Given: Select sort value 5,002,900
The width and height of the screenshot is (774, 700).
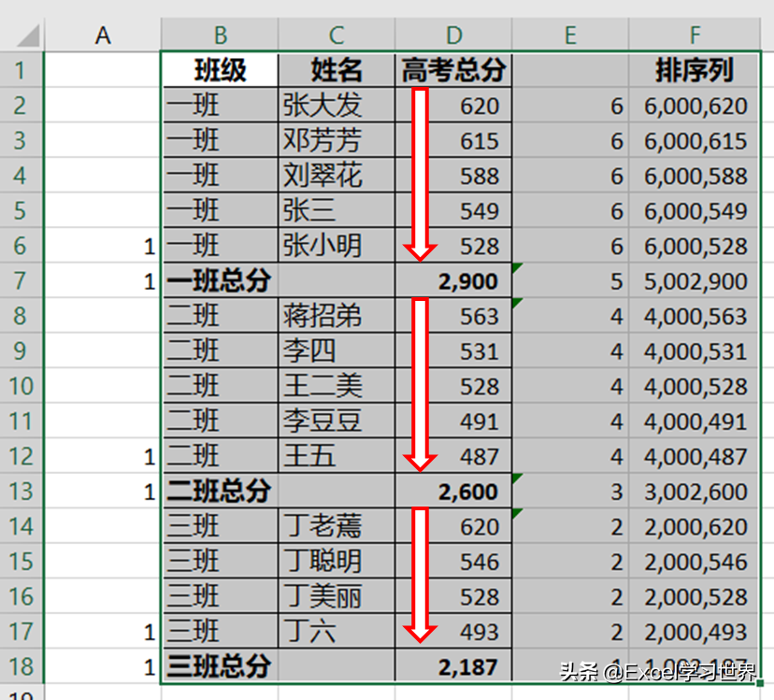Looking at the screenshot, I should click(x=695, y=280).
